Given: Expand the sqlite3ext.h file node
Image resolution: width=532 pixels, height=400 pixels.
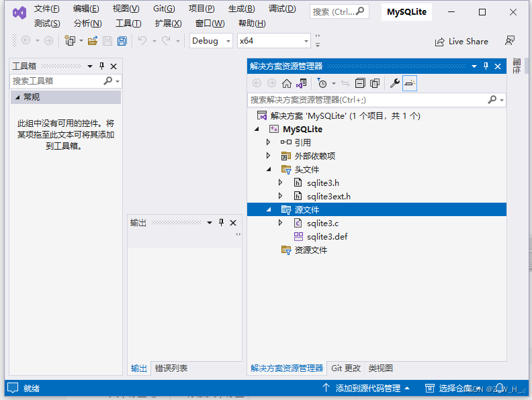Looking at the screenshot, I should pos(280,196).
